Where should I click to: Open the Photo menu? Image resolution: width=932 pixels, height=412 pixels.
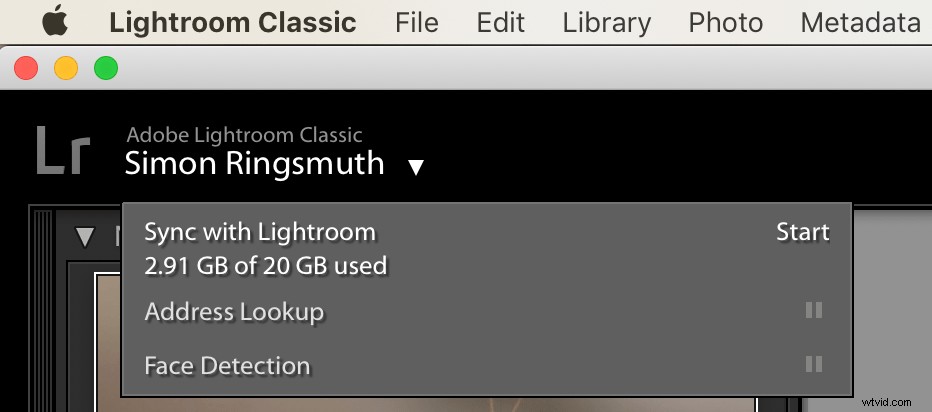(x=725, y=23)
